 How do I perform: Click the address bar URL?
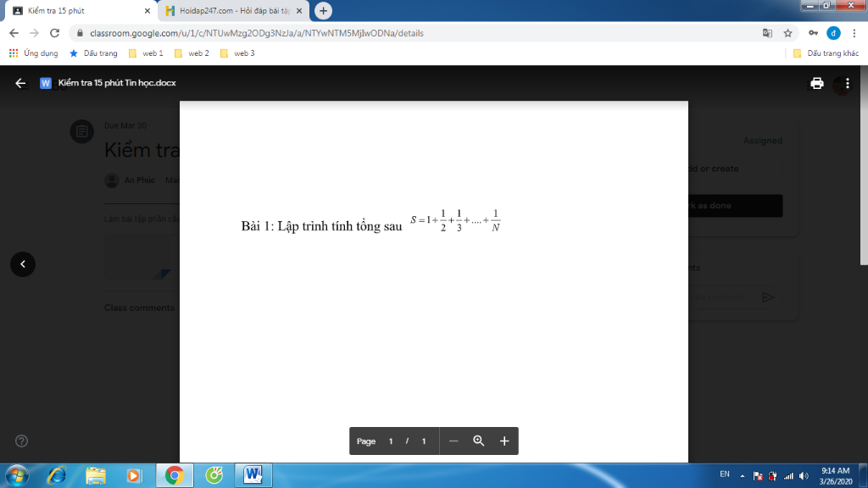tap(256, 33)
